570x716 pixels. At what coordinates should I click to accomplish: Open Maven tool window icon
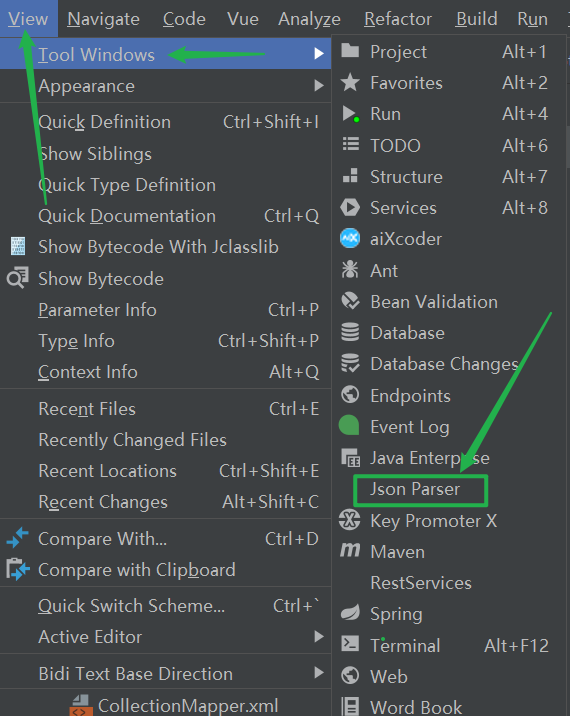(x=350, y=550)
